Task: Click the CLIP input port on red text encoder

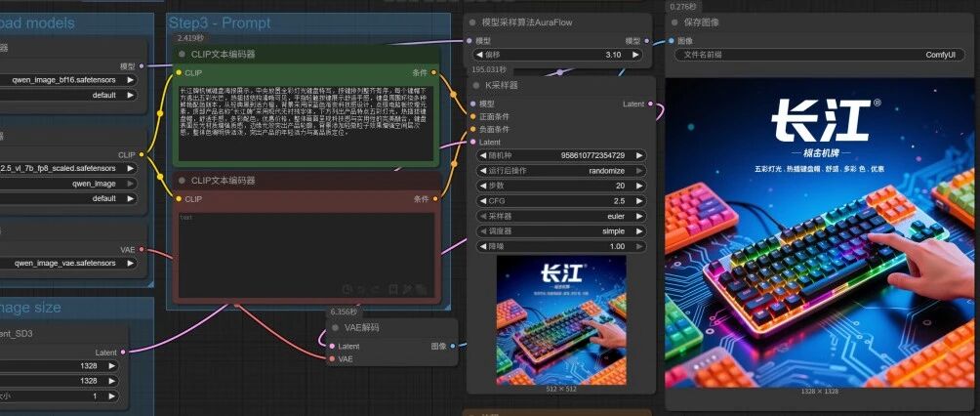Action: click(x=179, y=199)
